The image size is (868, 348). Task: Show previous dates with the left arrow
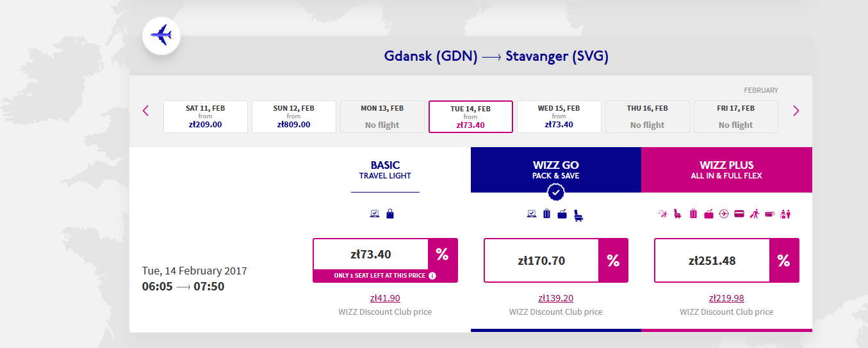[145, 111]
